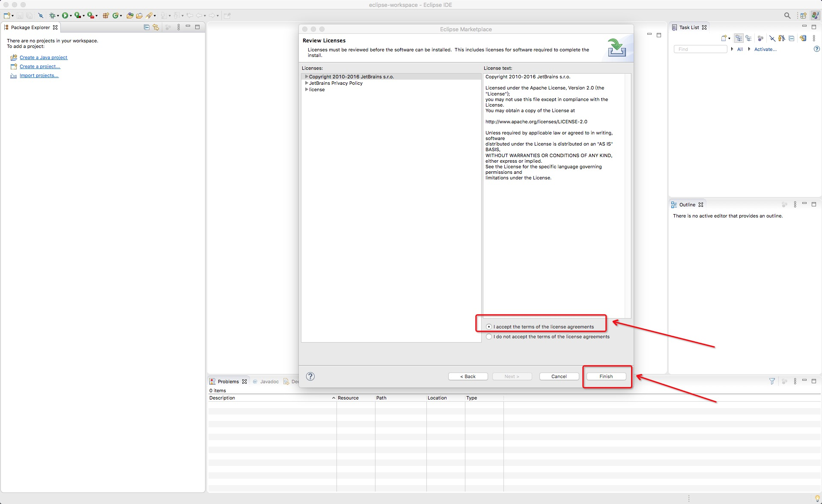Screen dimensions: 822x504
Task: Switch to the Problems tab
Action: click(228, 382)
